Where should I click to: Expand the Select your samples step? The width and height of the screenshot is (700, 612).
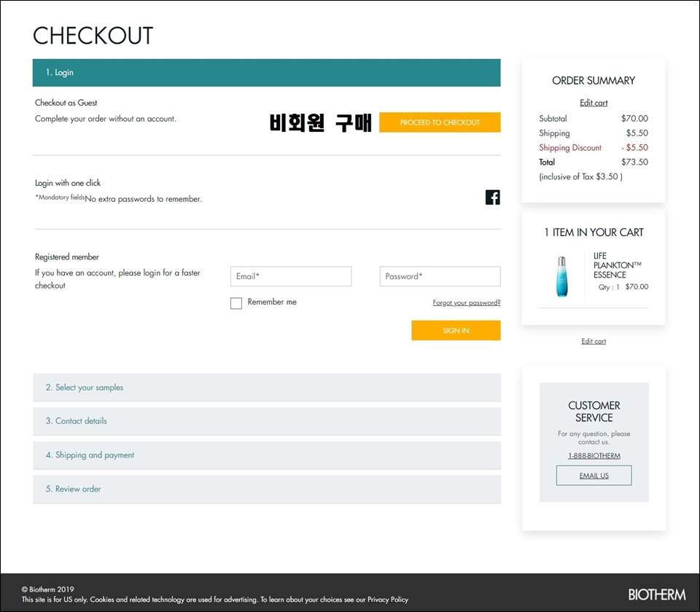[267, 387]
